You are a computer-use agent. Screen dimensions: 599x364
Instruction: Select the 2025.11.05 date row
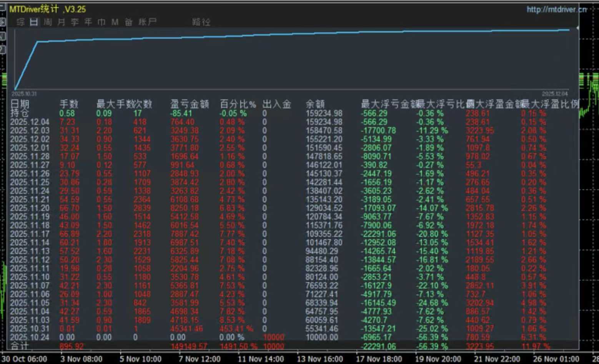(x=30, y=303)
